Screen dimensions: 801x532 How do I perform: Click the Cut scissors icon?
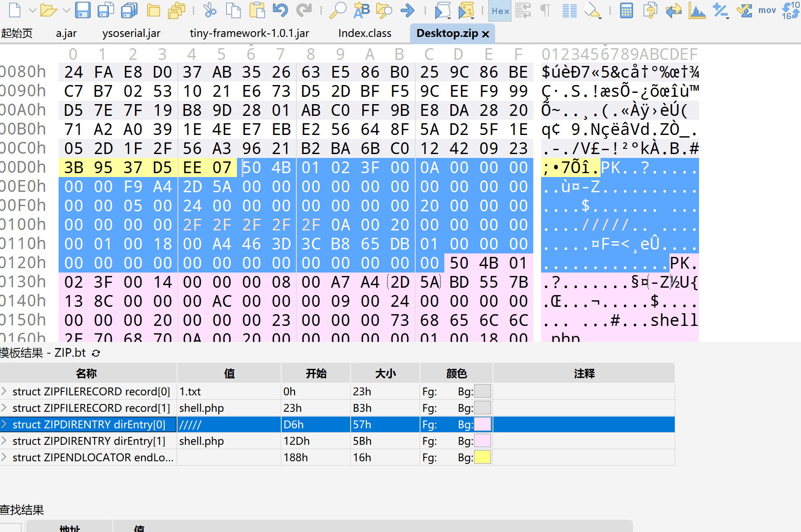(x=210, y=10)
